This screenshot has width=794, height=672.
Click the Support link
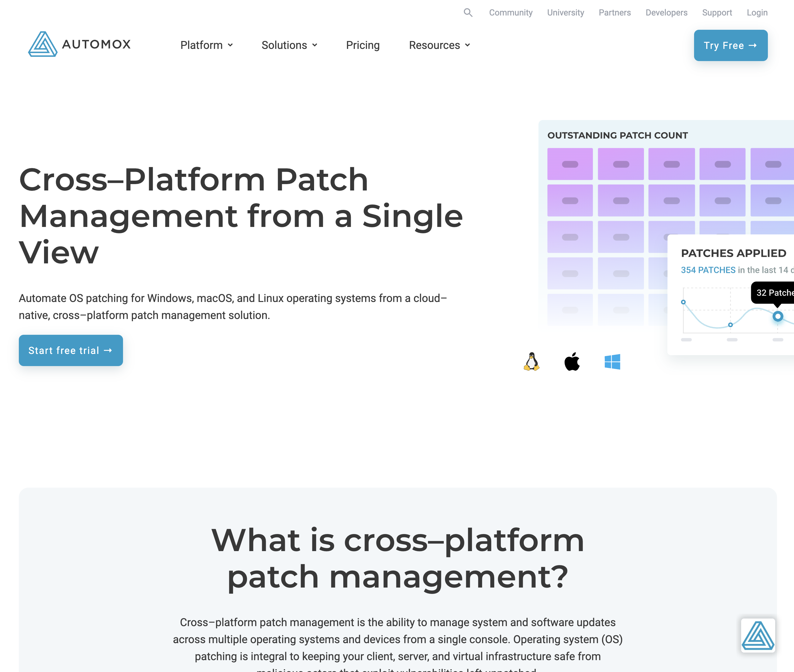tap(717, 12)
